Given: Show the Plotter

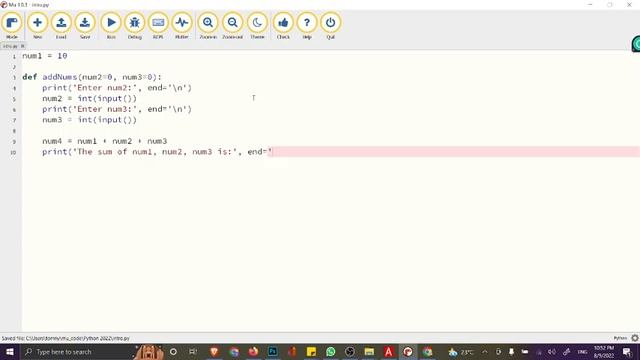Looking at the screenshot, I should click(182, 26).
